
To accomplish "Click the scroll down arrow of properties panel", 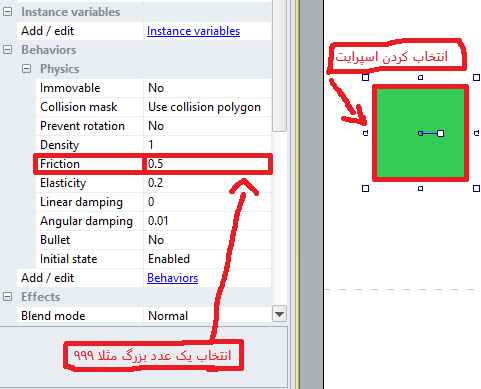I will (279, 314).
